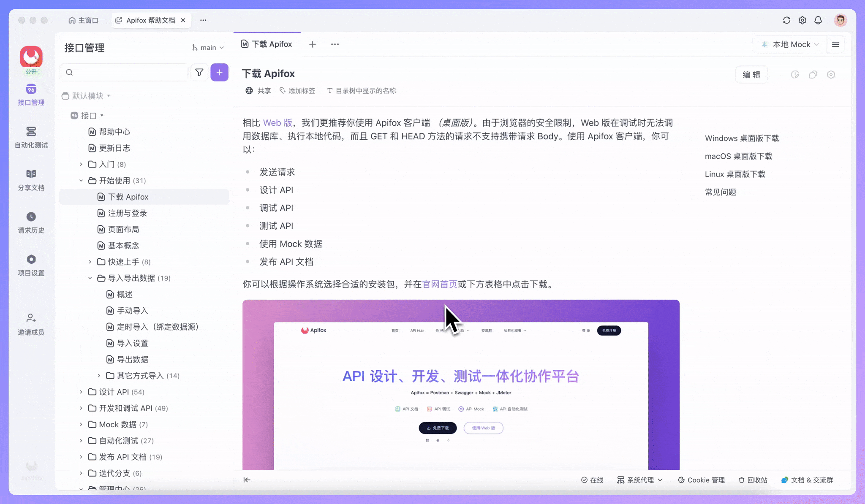Viewport: 865px width, 504px height.
Task: Click the purple plus icon to add an endpoint
Action: (219, 72)
